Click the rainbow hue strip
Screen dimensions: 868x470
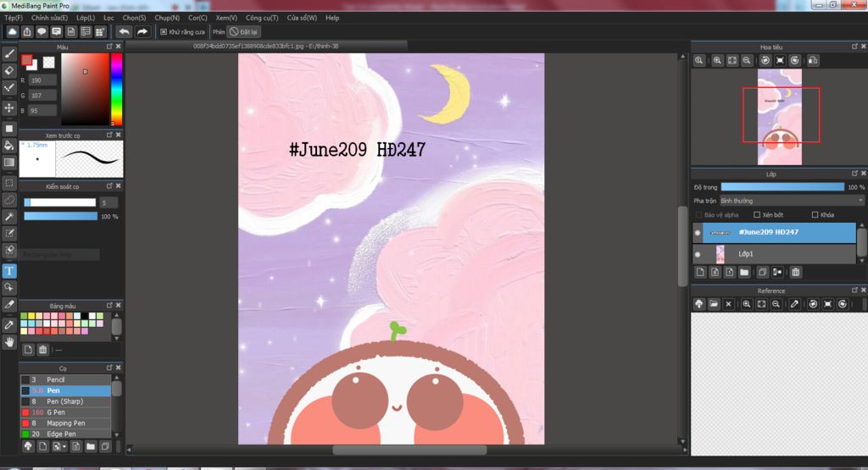tap(116, 90)
